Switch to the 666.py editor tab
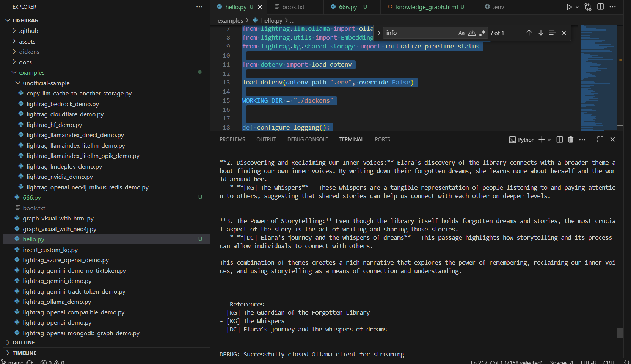 coord(348,7)
